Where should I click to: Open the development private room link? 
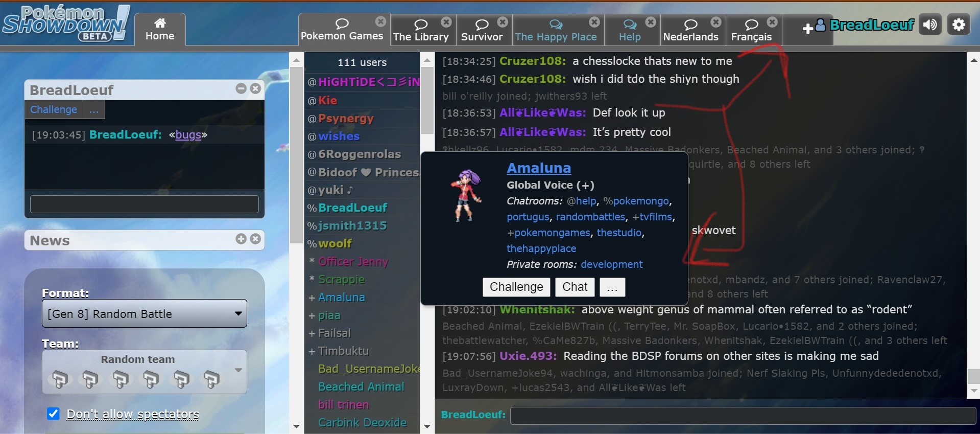pos(611,264)
